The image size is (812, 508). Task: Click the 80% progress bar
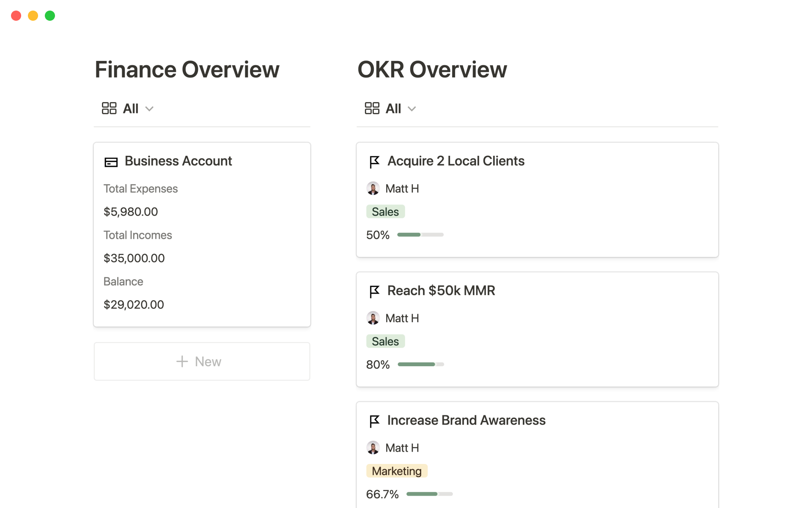(421, 364)
